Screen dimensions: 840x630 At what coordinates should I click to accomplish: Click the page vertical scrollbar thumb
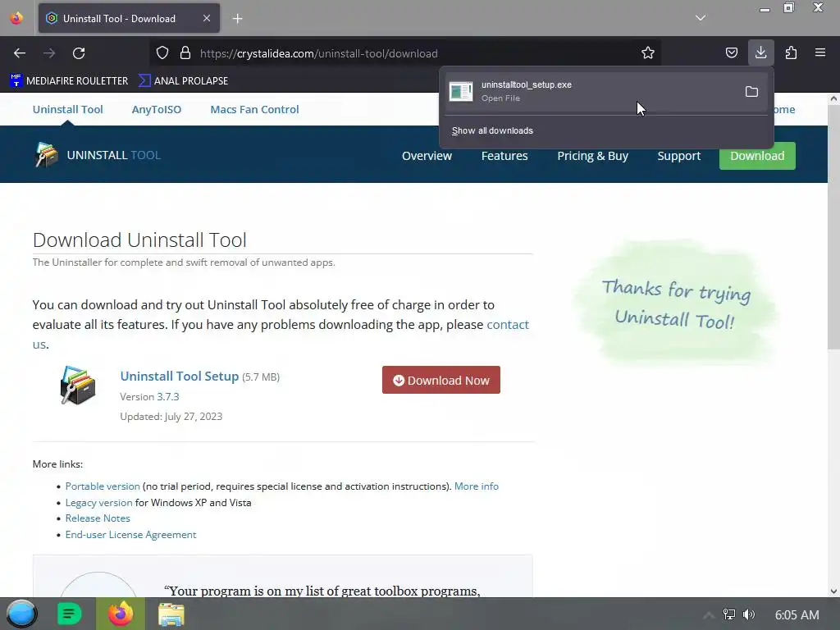pyautogui.click(x=833, y=228)
